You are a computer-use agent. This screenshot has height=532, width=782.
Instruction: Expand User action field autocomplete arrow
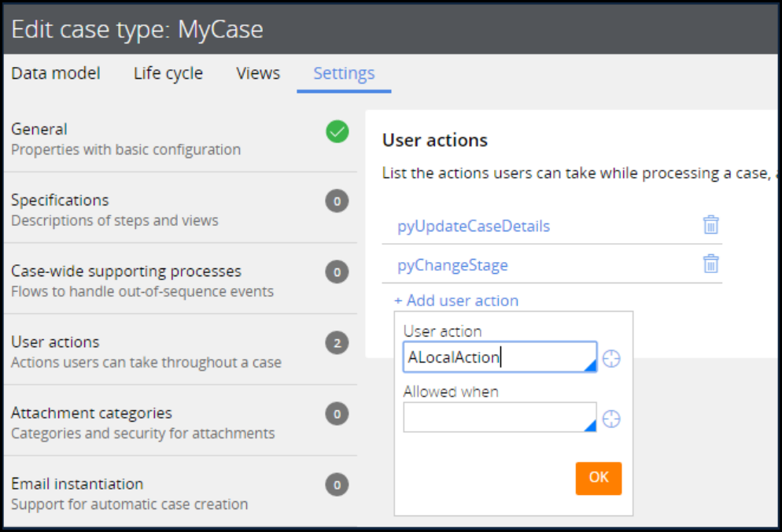(x=590, y=366)
